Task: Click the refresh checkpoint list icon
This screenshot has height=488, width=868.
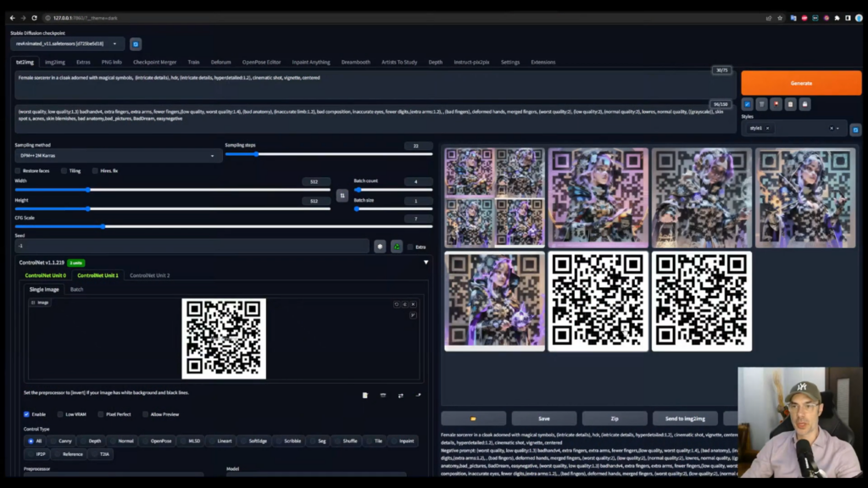Action: [136, 43]
